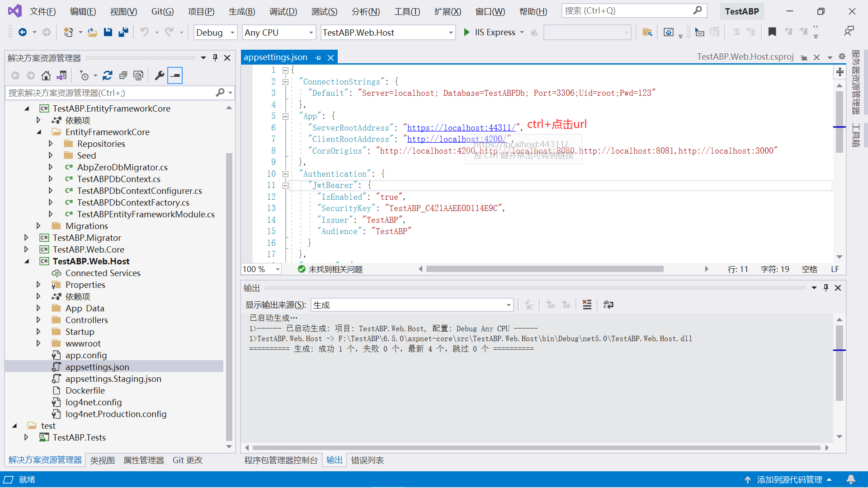
Task: Click Clear All icon in Output panel
Action: 587,305
